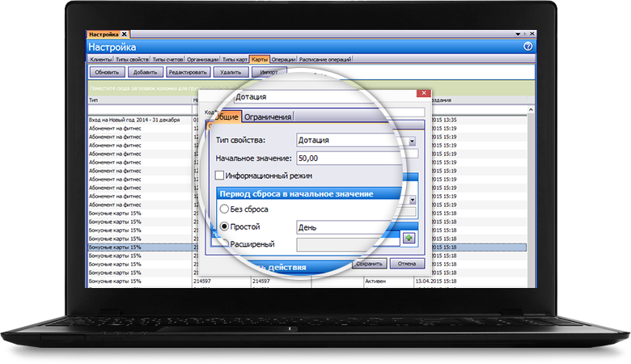The width and height of the screenshot is (631, 364).
Task: Enable the Информационный режим checkbox
Action: tap(219, 175)
